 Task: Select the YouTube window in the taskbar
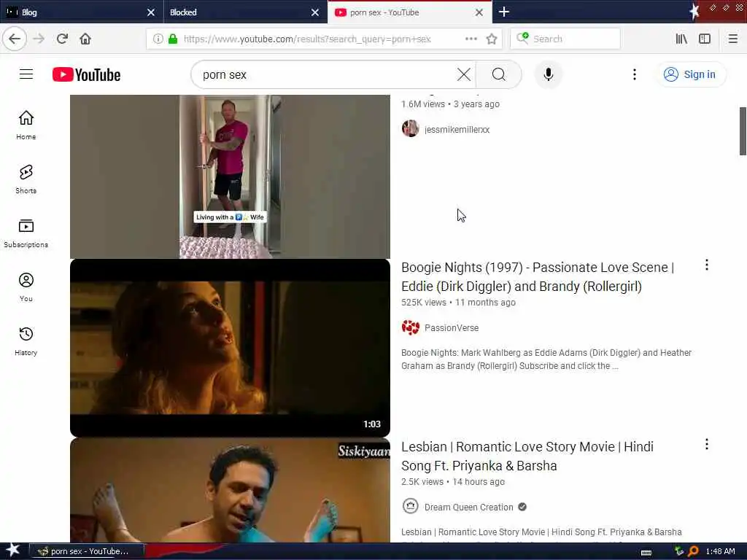(x=86, y=551)
